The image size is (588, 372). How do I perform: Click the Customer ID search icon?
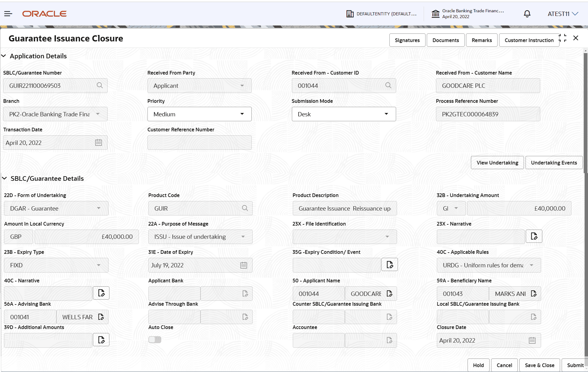[x=388, y=85]
